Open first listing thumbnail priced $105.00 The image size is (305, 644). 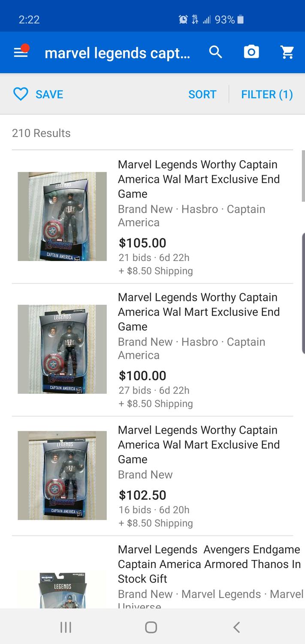click(x=62, y=216)
